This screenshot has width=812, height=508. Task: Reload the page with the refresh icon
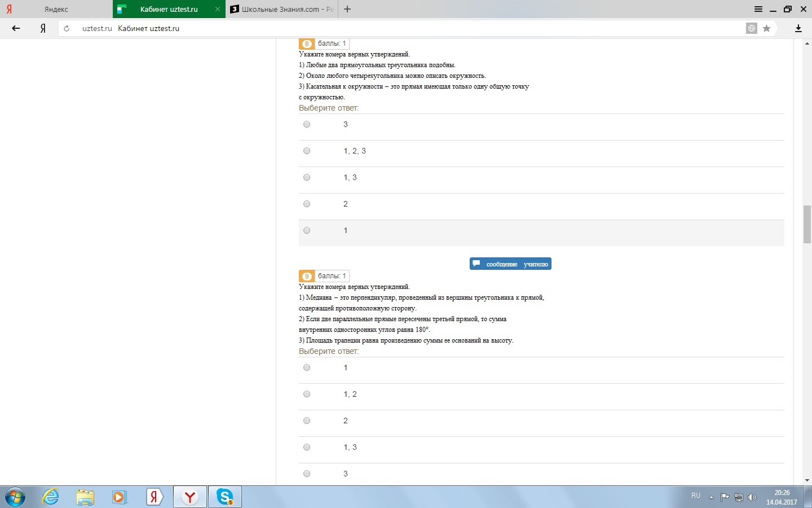tap(67, 28)
